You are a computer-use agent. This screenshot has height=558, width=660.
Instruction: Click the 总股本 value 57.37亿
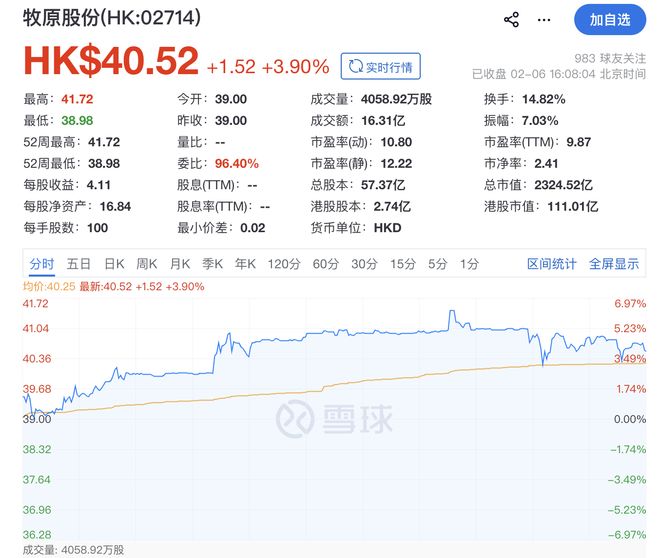383,185
